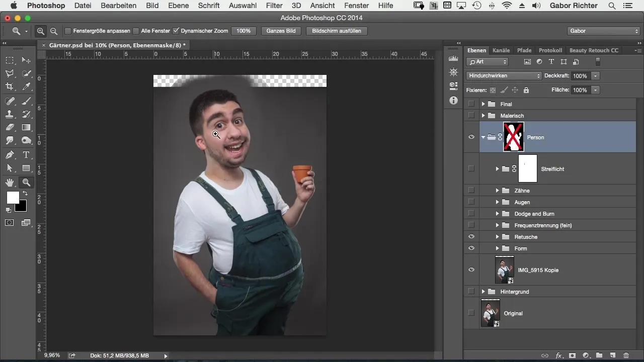This screenshot has width=644, height=362.
Task: Open the Gabor workspace dropdown
Action: click(603, 31)
